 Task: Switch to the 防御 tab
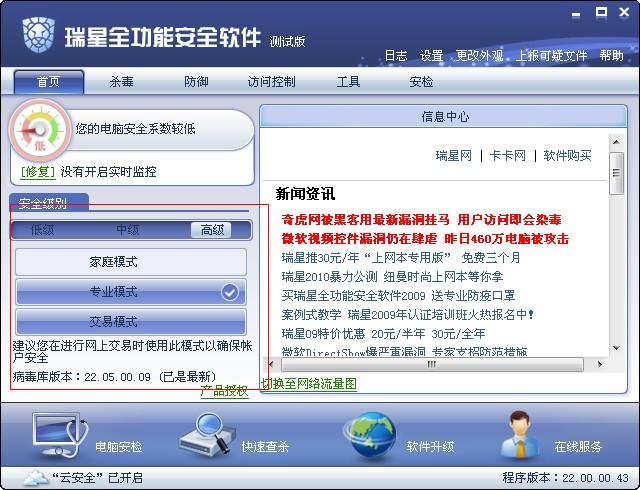[x=196, y=82]
